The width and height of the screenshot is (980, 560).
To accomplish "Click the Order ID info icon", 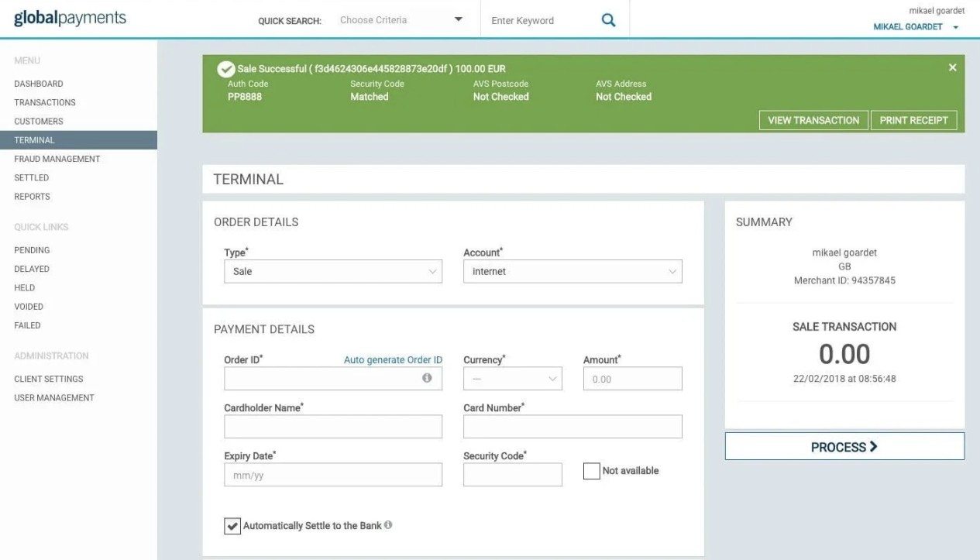I will (427, 378).
